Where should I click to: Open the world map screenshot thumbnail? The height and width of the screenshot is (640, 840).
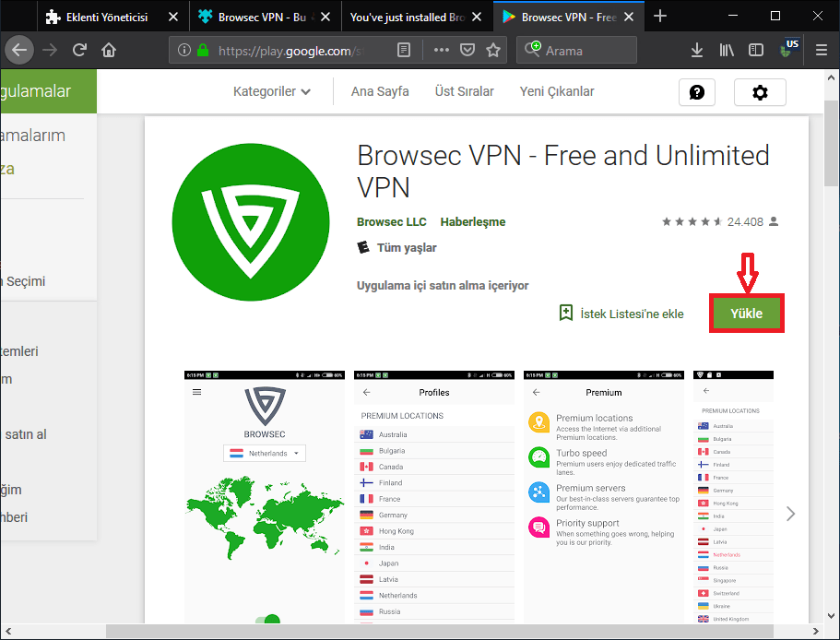pos(265,496)
